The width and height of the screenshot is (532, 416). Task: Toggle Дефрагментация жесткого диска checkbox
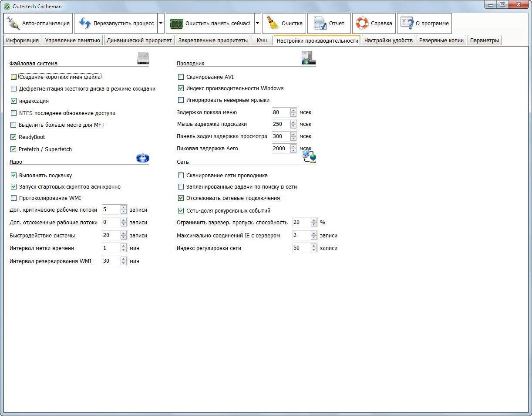point(13,89)
